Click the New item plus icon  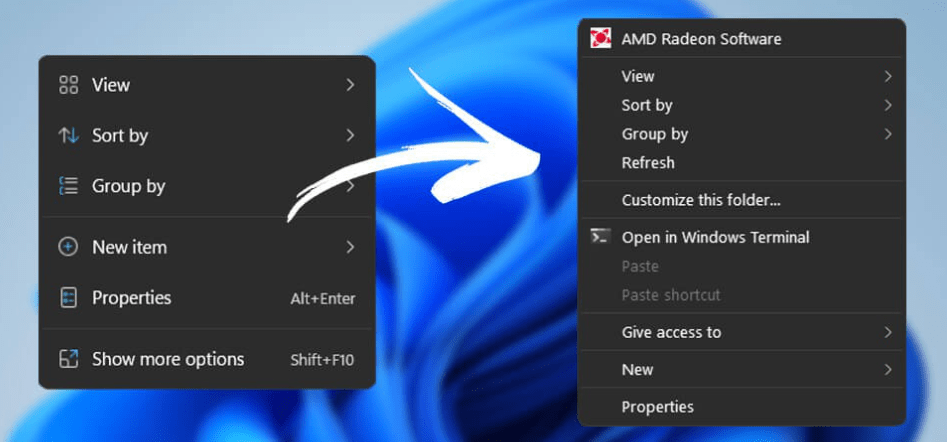(x=68, y=247)
